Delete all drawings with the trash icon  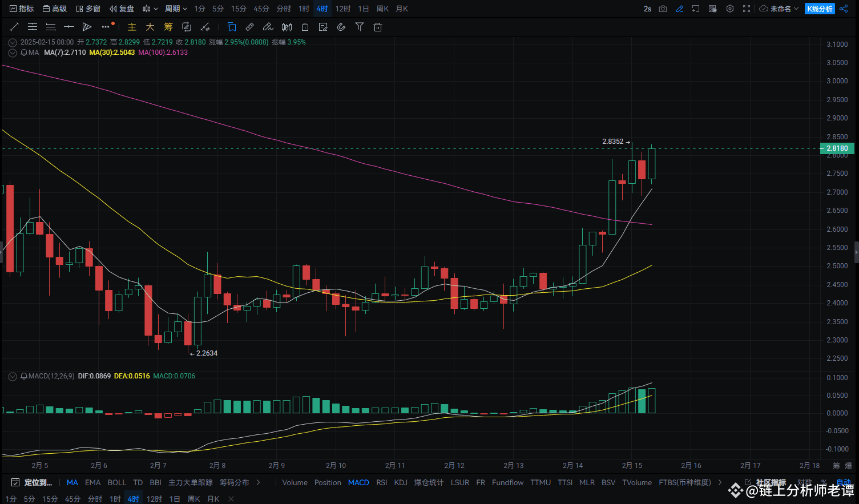377,27
